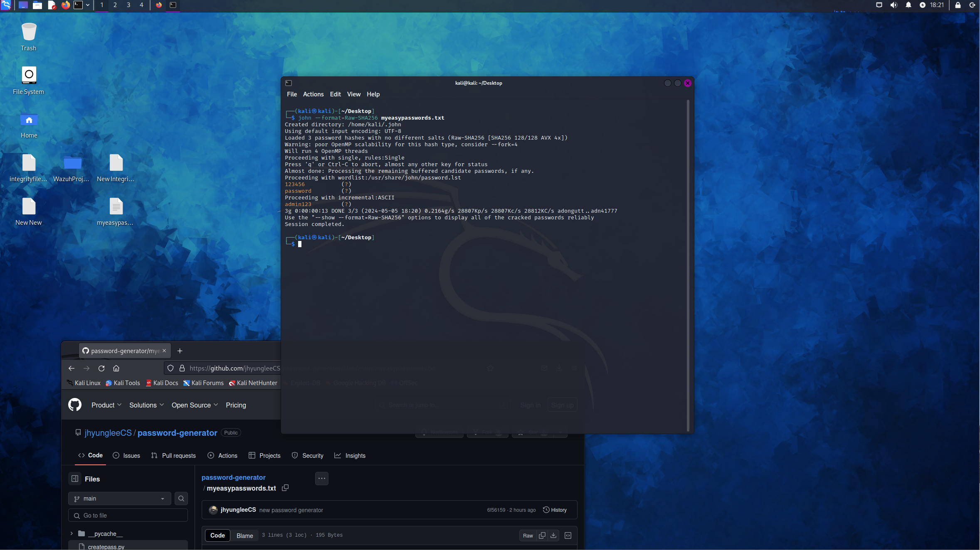
Task: Switch to Pull requests tab
Action: point(173,456)
